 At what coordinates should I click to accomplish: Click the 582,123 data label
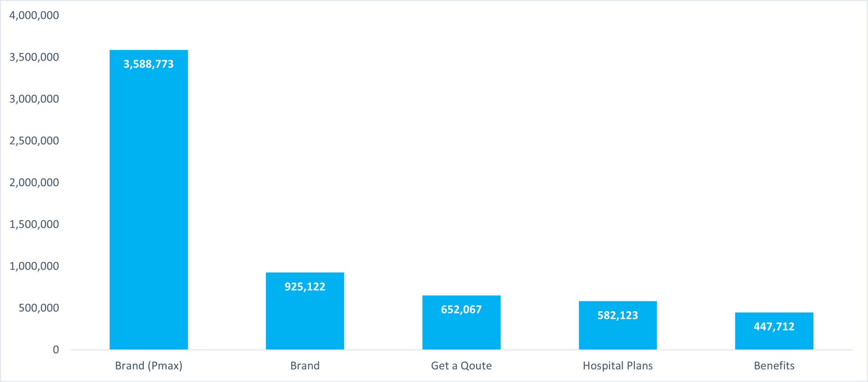617,316
